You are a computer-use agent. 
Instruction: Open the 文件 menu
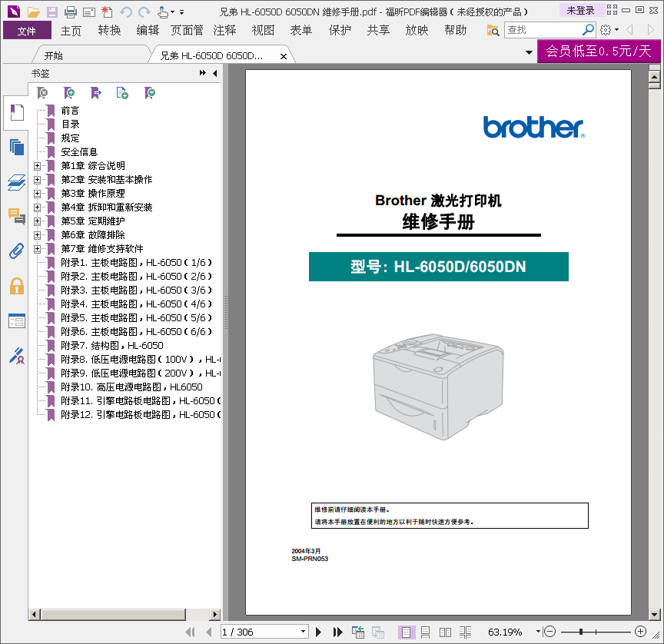[x=27, y=31]
